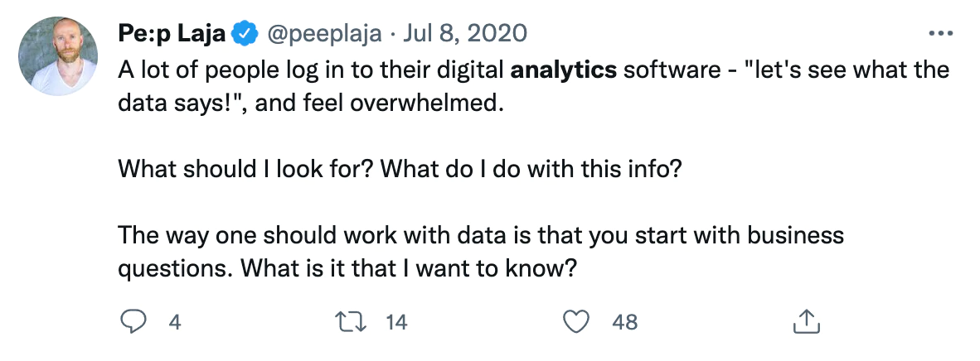This screenshot has width=980, height=361.
Task: Click the retweet count of 14
Action: tap(397, 322)
